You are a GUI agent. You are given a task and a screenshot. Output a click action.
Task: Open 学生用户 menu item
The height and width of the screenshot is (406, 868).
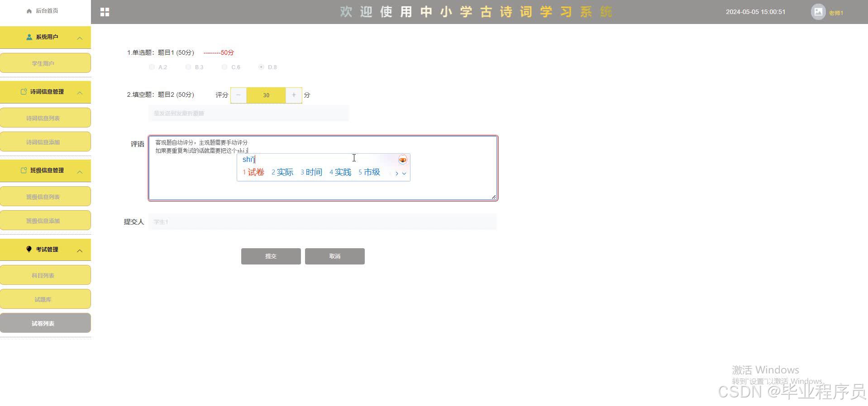click(x=45, y=63)
